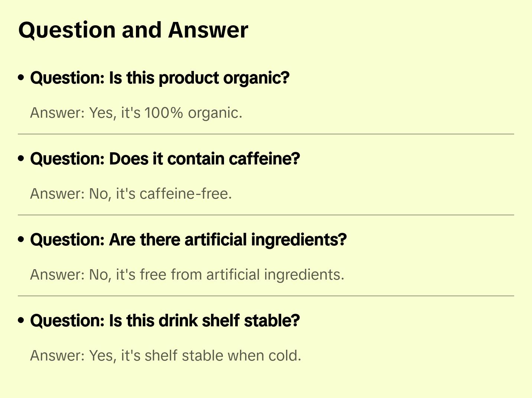Select the "Is this product organic?" question

160,78
